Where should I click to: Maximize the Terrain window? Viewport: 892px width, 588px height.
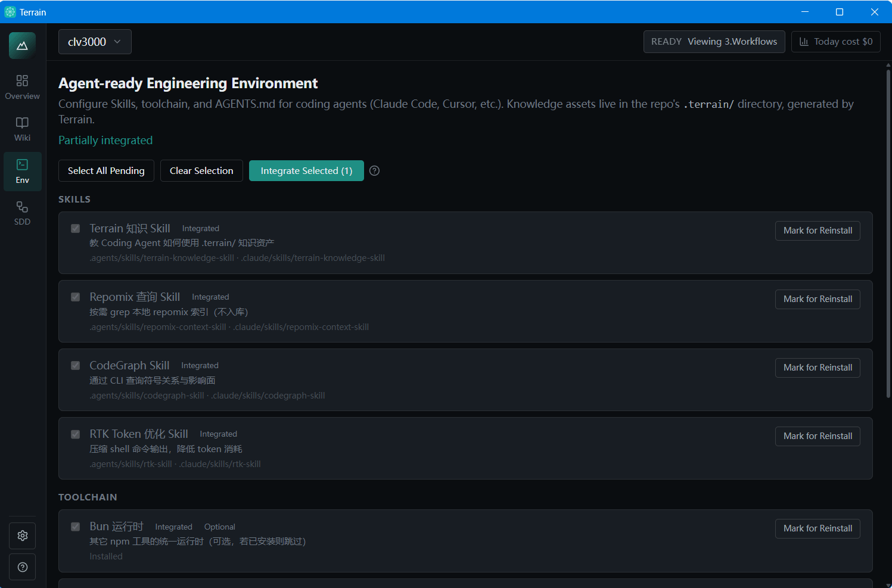(x=840, y=12)
